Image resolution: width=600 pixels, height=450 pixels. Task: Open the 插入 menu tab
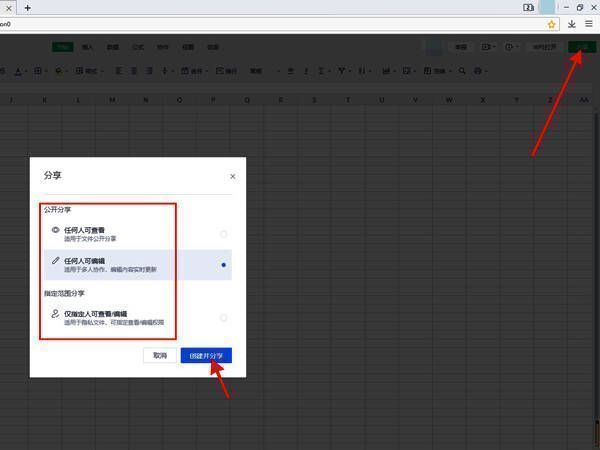coord(88,47)
